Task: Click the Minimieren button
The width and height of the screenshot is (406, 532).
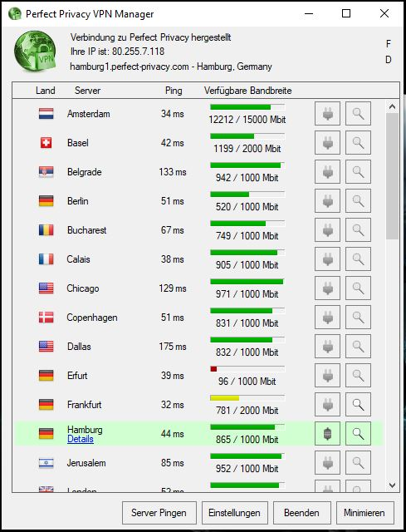Action: pos(364,513)
